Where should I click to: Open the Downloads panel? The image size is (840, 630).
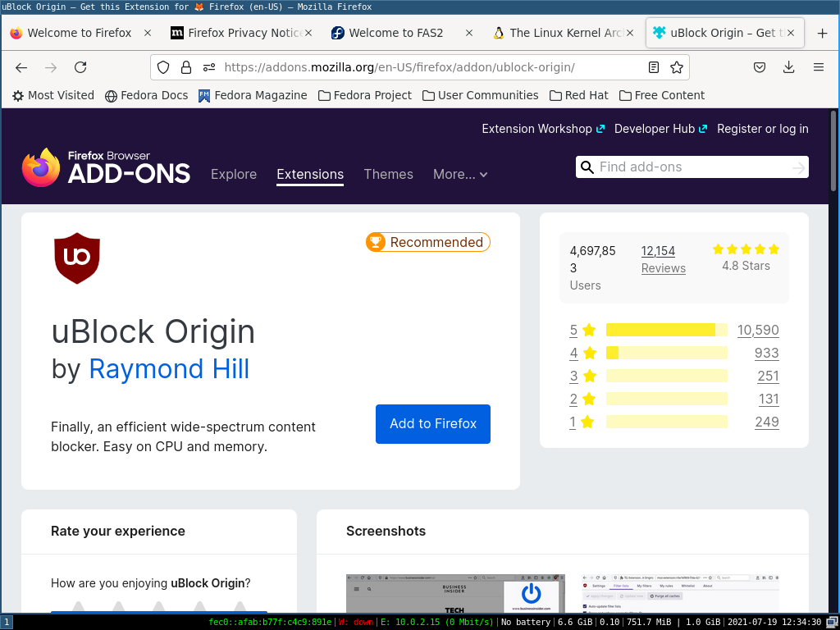[x=788, y=67]
